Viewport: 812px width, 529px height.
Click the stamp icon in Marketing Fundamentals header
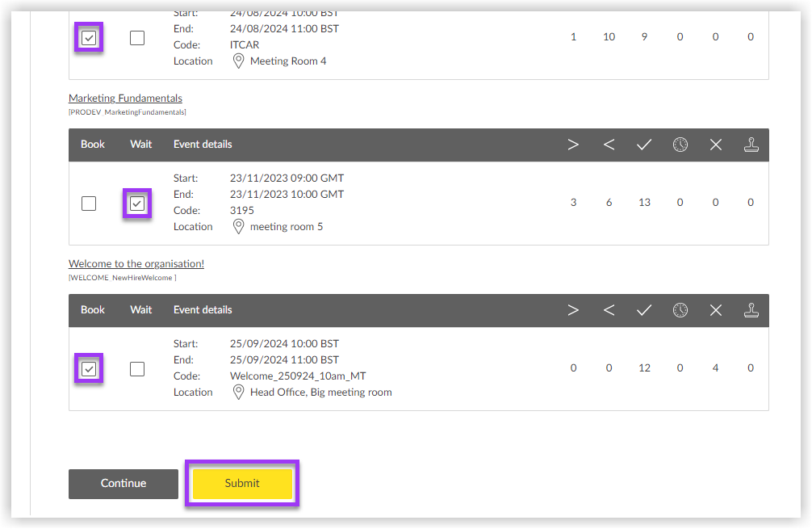pyautogui.click(x=751, y=144)
